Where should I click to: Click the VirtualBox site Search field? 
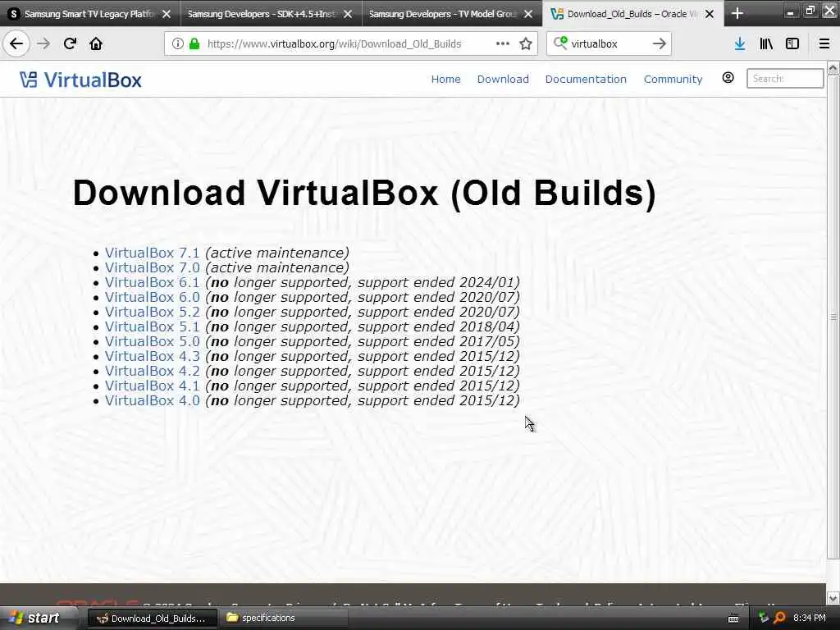click(x=785, y=79)
